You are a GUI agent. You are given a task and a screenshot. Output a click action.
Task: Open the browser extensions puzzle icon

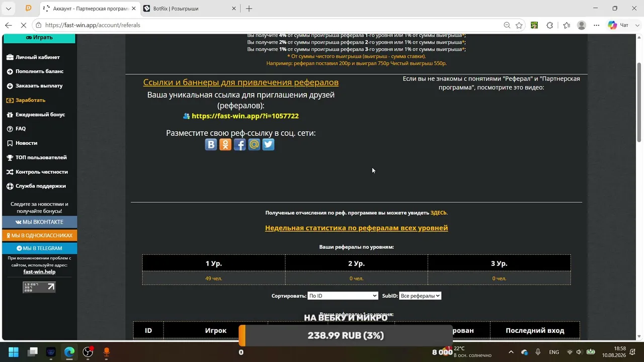(x=550, y=25)
